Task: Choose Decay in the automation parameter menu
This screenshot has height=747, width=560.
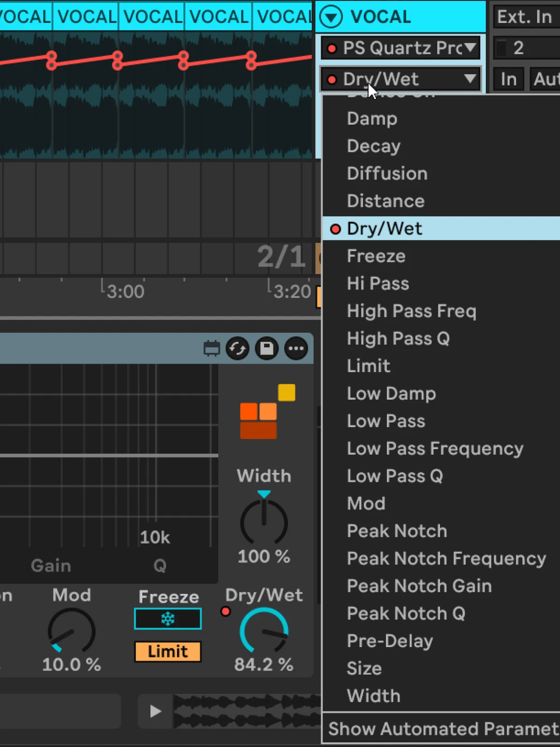Action: coord(373,146)
